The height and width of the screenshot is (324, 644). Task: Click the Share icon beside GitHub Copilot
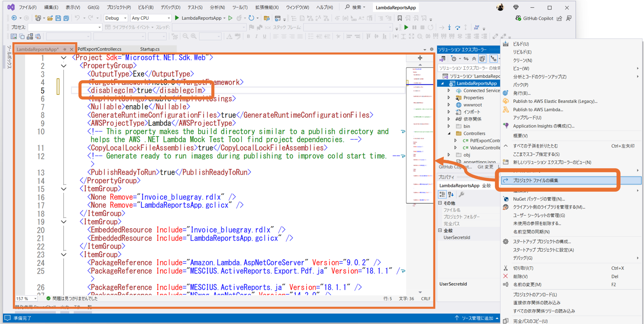pyautogui.click(x=559, y=18)
